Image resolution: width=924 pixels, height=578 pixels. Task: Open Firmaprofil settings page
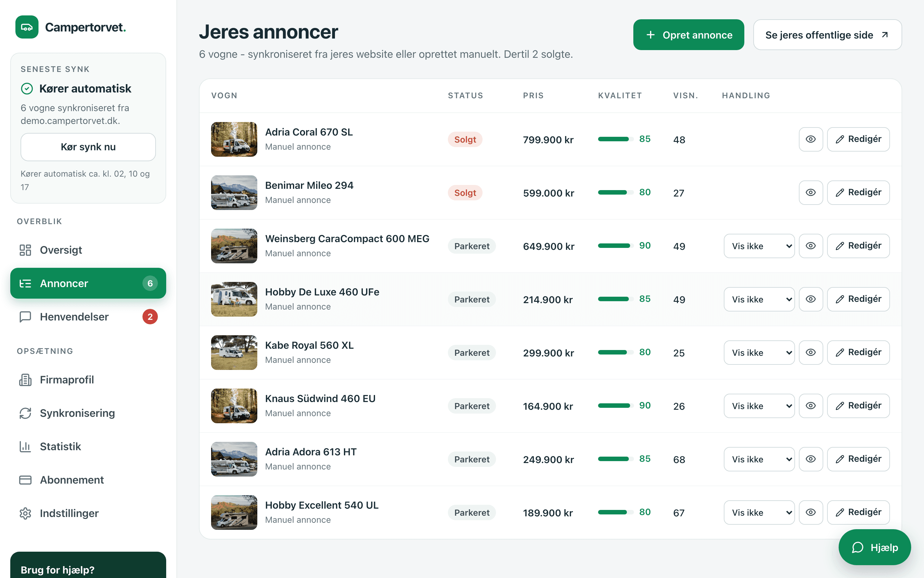click(x=88, y=380)
